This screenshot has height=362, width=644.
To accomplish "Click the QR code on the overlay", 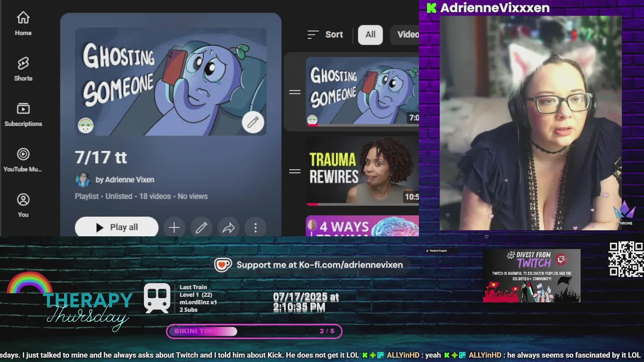I will pyautogui.click(x=626, y=259).
